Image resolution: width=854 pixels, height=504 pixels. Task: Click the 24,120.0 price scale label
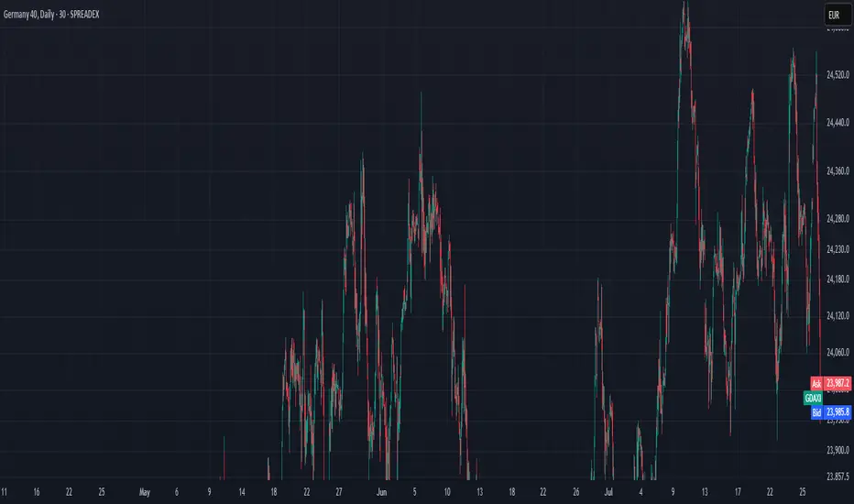pos(838,316)
